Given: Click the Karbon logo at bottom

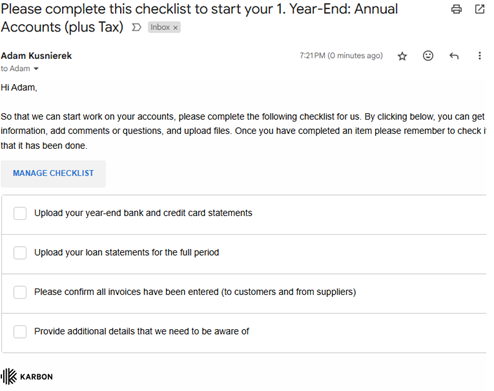Looking at the screenshot, I should 27,376.
